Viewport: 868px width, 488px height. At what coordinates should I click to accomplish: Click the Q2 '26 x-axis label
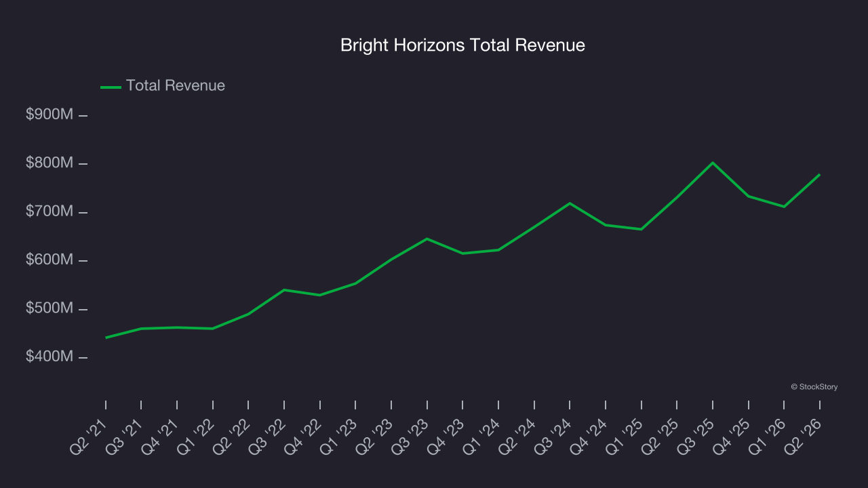tap(804, 436)
